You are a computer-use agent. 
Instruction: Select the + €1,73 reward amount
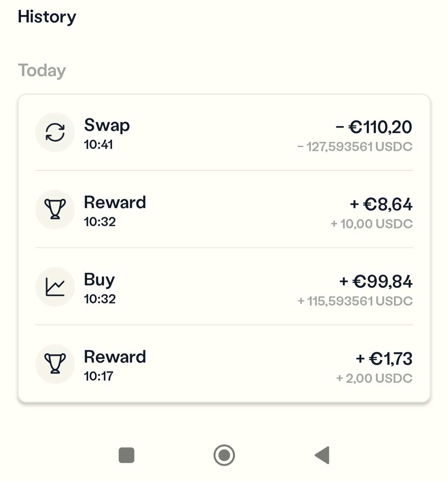click(384, 359)
